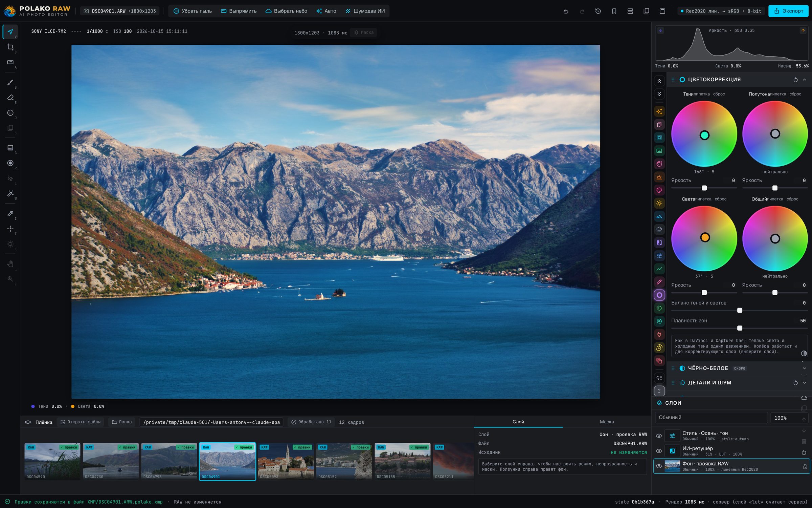The height and width of the screenshot is (508, 812).
Task: Hide the Фон · проявка RAW layer
Action: point(659,466)
